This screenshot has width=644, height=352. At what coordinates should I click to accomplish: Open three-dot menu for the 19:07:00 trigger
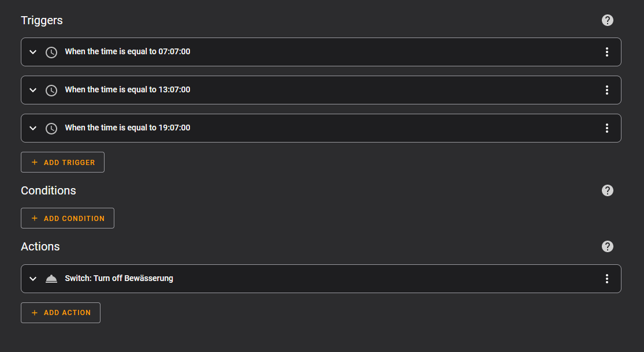tap(606, 128)
